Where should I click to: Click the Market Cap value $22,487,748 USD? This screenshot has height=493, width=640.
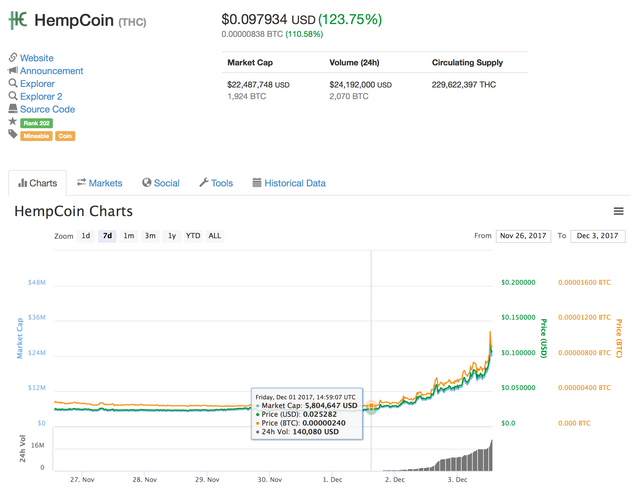coord(258,85)
